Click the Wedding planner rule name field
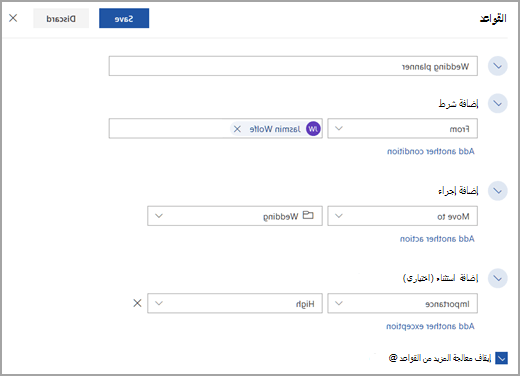Image resolution: width=520 pixels, height=376 pixels. coord(293,66)
